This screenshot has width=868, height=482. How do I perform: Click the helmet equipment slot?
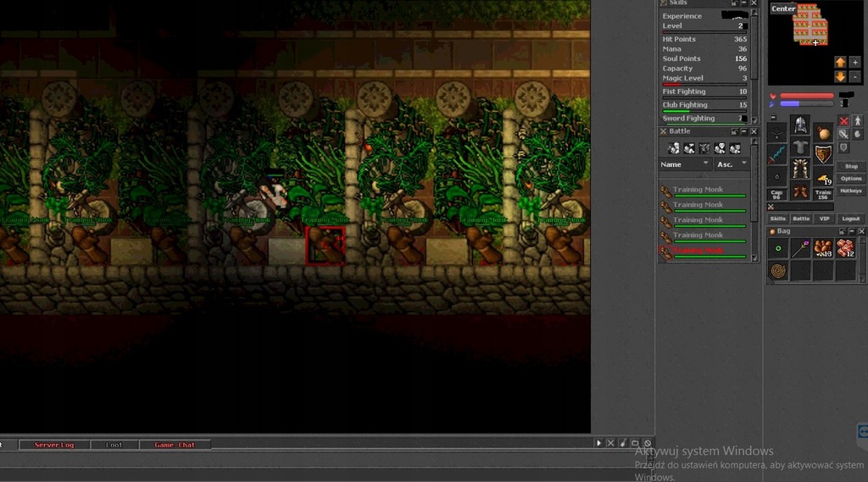tap(800, 125)
